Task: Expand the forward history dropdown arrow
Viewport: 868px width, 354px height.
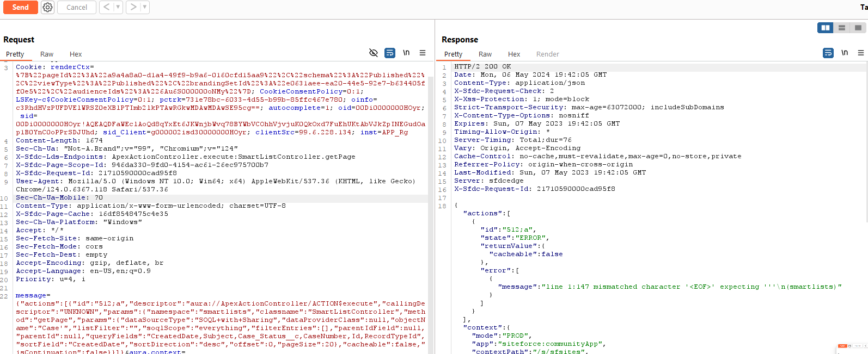Action: point(144,7)
